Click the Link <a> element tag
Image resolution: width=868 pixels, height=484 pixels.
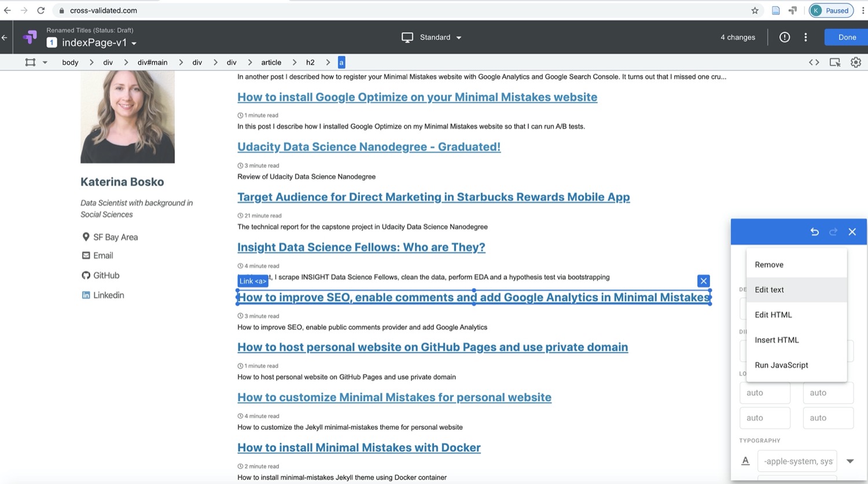coord(253,281)
